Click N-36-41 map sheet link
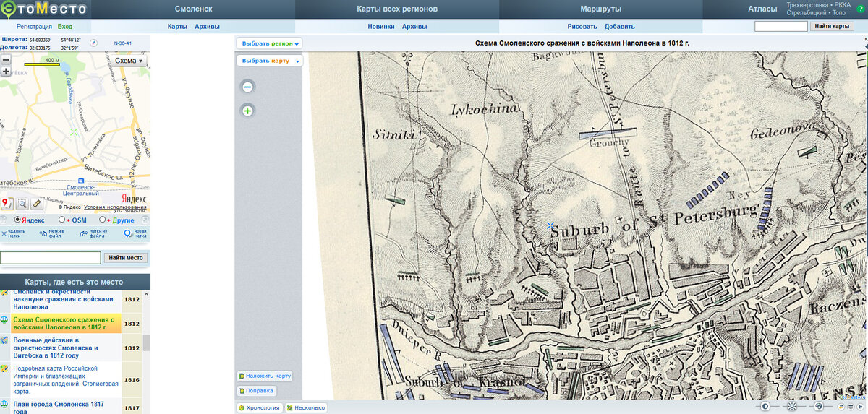This screenshot has height=414, width=868. (x=123, y=43)
